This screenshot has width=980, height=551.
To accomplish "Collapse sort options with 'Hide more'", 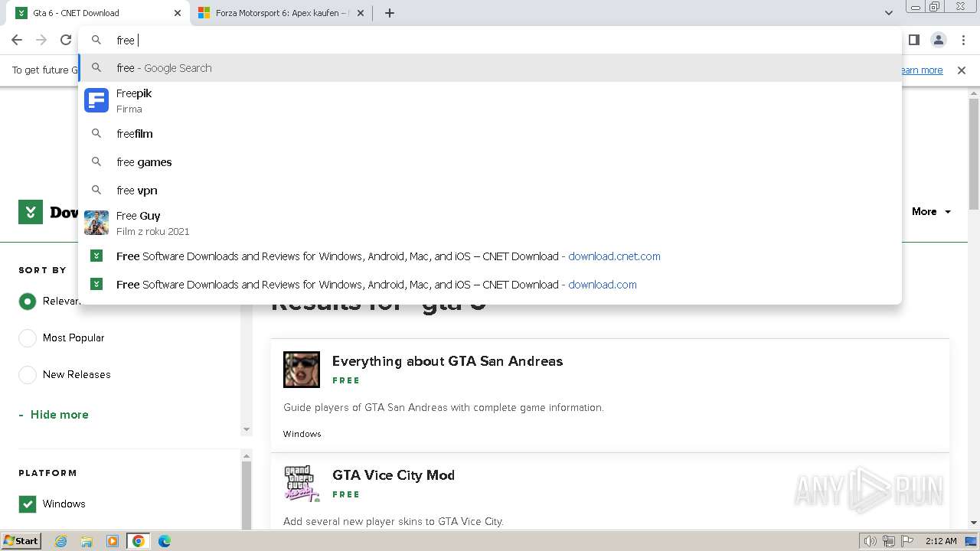I will (x=54, y=415).
